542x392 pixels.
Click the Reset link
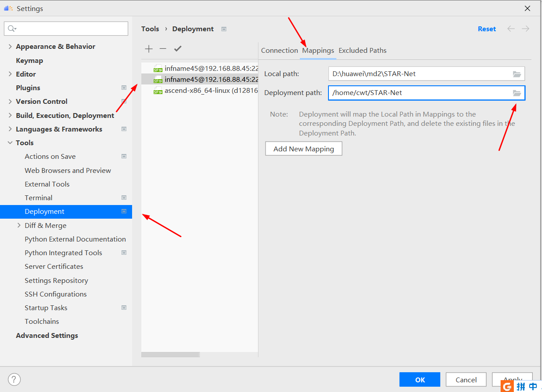(487, 29)
